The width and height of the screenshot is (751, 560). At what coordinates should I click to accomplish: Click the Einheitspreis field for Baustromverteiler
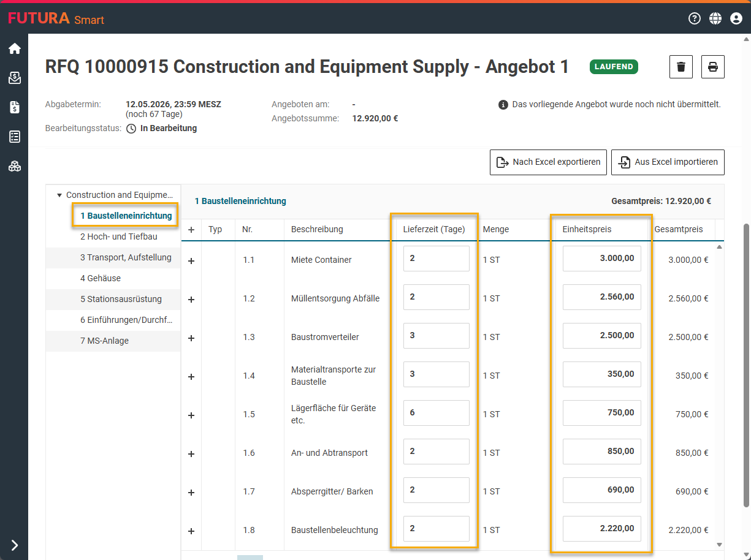tap(601, 336)
